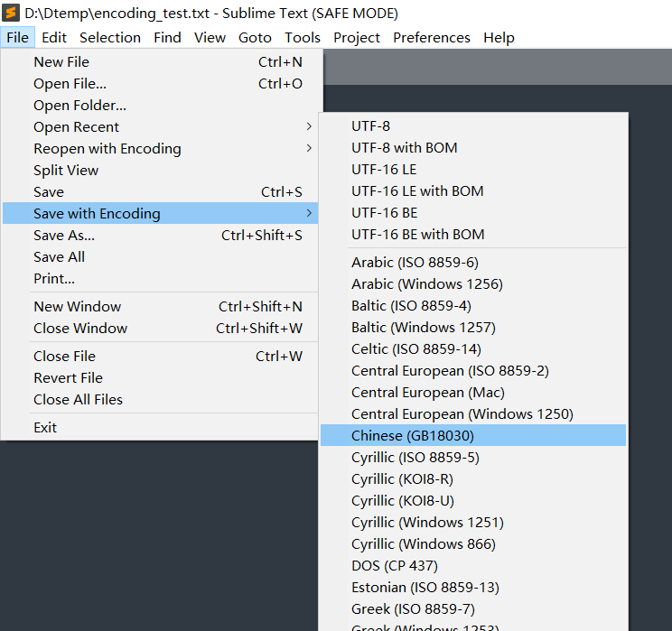Select Celtic (ISO 8859-14) encoding
Image resolution: width=672 pixels, height=631 pixels.
click(x=473, y=349)
